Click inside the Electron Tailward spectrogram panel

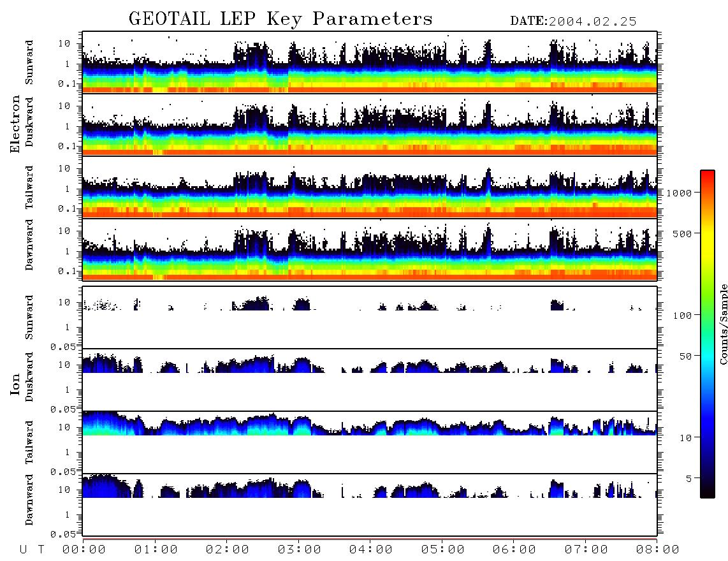[370, 187]
